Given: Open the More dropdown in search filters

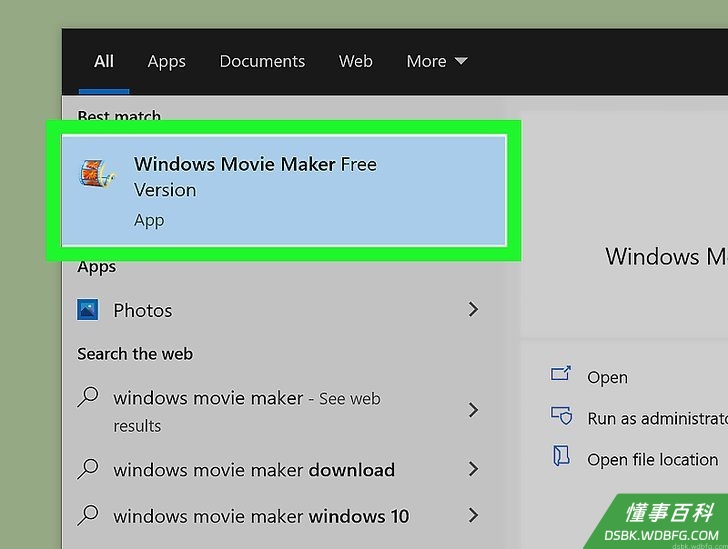Looking at the screenshot, I should (x=437, y=61).
